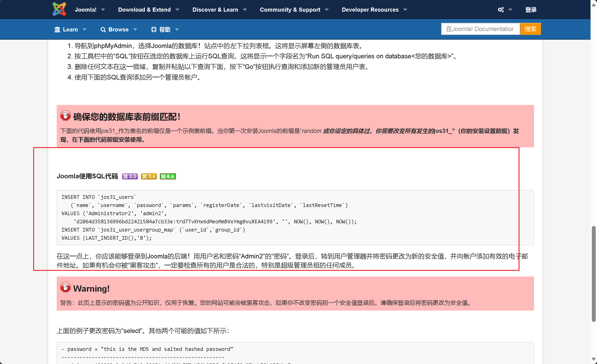
Task: Click the scrollbar down arrow
Action: 594,359
